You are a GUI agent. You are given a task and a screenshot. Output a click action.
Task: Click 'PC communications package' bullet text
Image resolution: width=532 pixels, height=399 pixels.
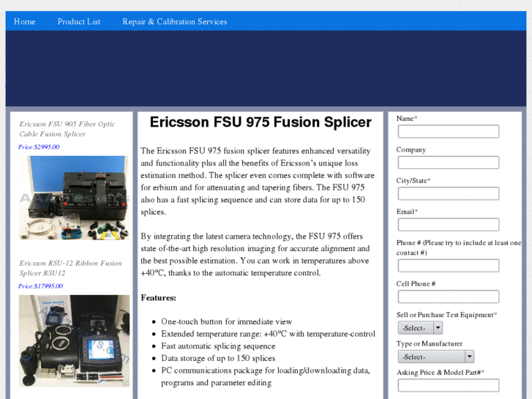[266, 376]
